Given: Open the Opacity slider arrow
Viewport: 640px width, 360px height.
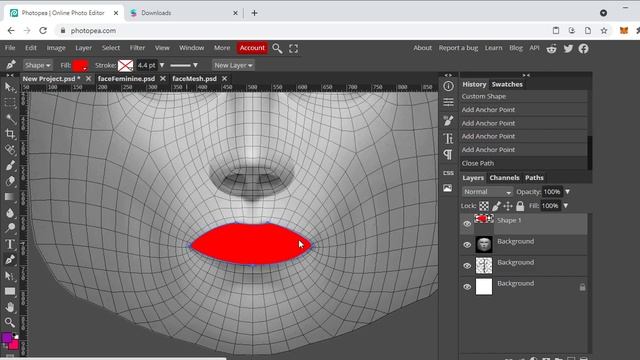Looking at the screenshot, I should [x=567, y=192].
